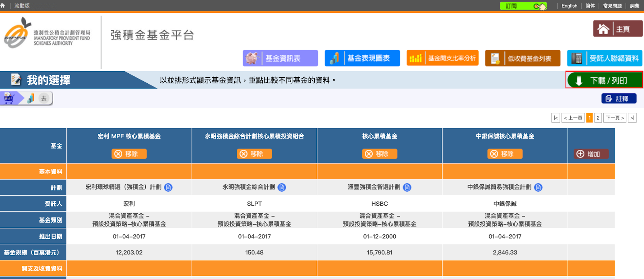The image size is (644, 279).
Task: Click the 受託人 row label
Action: [x=54, y=204]
